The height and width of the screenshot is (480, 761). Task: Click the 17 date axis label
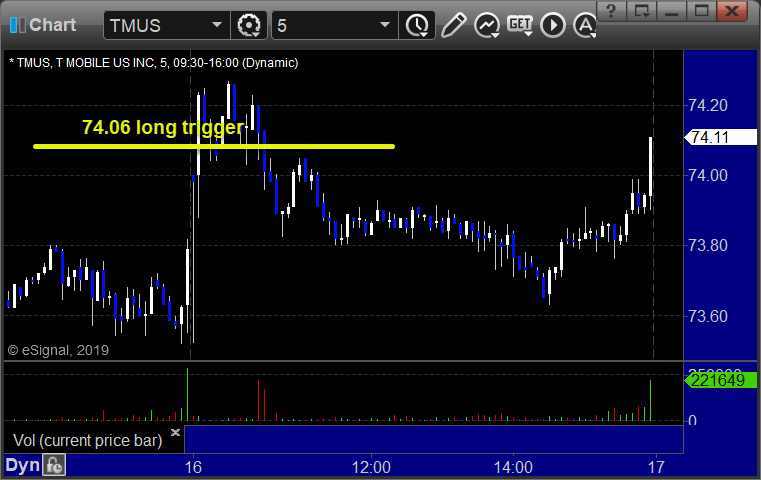[656, 467]
